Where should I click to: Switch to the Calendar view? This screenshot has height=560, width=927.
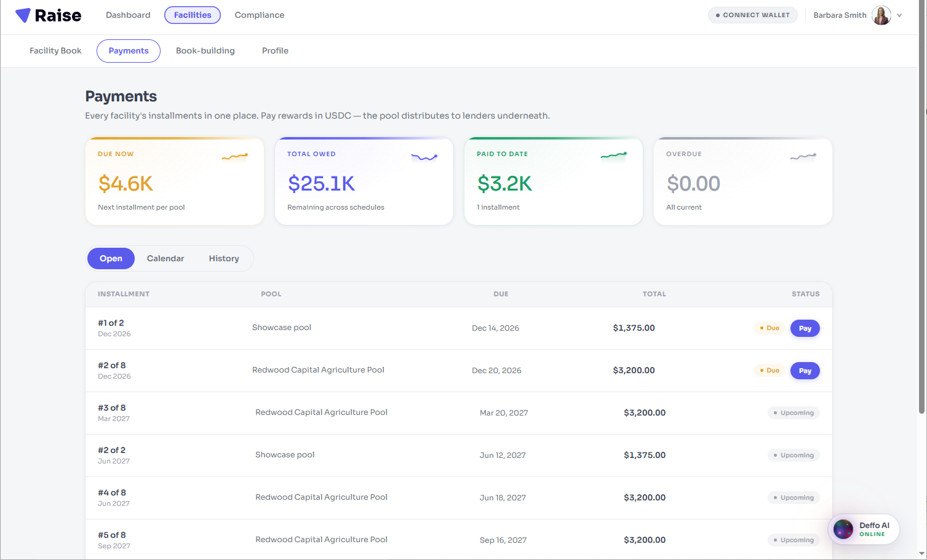click(x=165, y=259)
